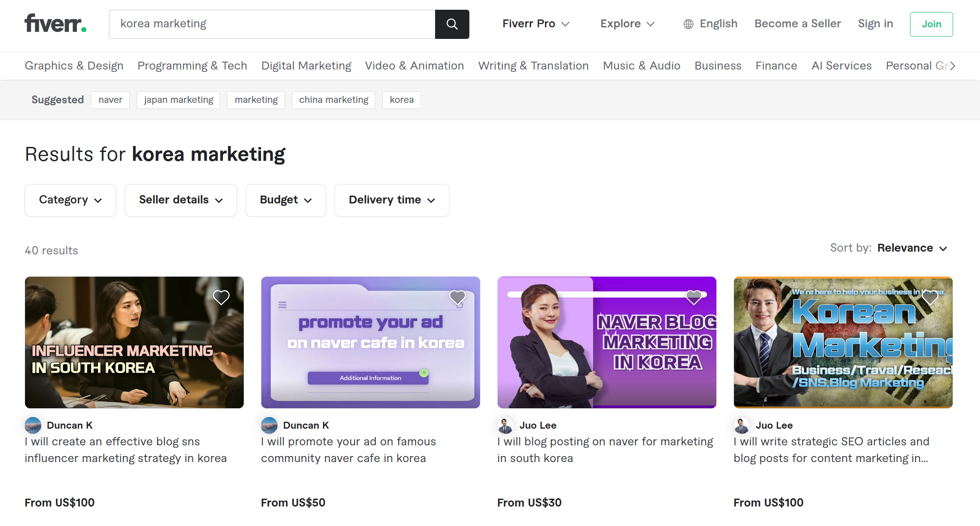Open Graphics & Design category
The height and width of the screenshot is (526, 980).
click(74, 66)
